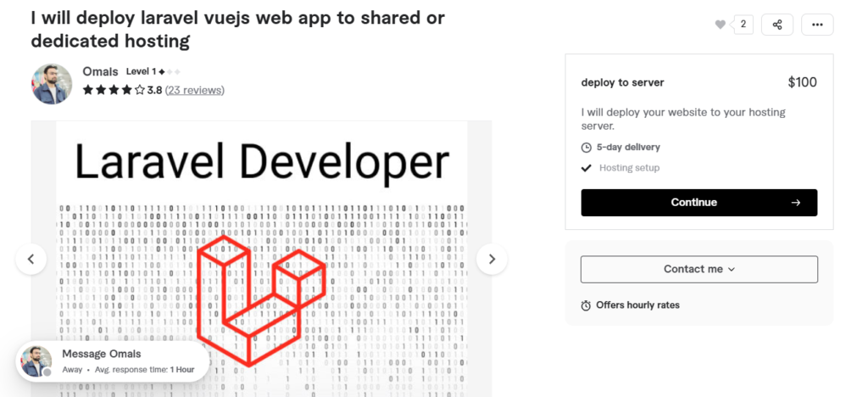Viewport: 868px width, 397px height.
Task: Go to the previous gallery image
Action: pos(31,259)
